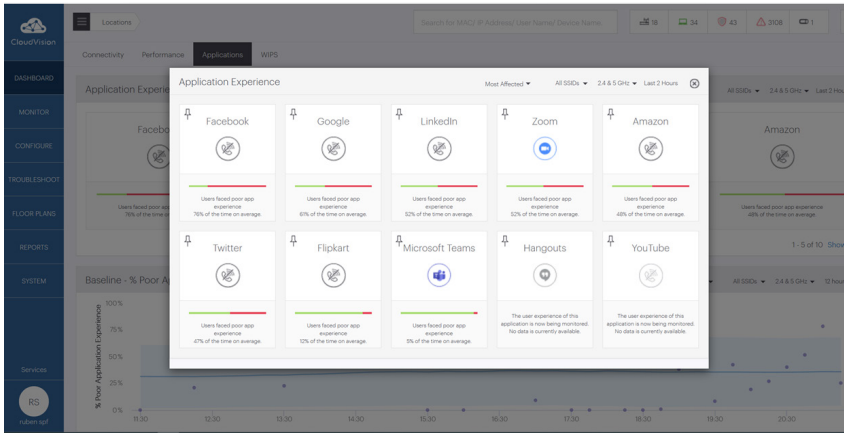Click the Facebook app icon in dialog
This screenshot has height=437, width=849.
tap(227, 148)
